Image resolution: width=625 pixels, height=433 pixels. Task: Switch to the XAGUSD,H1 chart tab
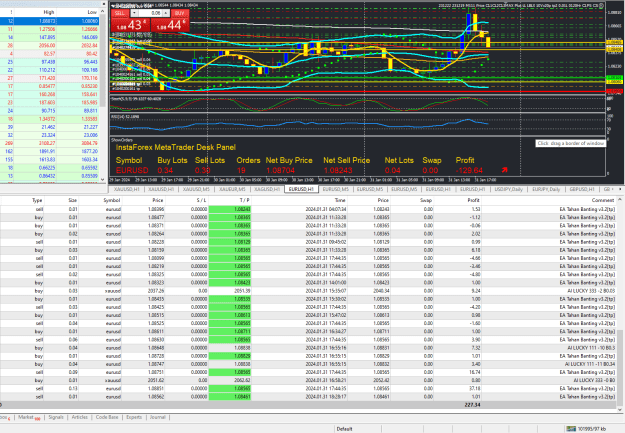click(x=267, y=189)
